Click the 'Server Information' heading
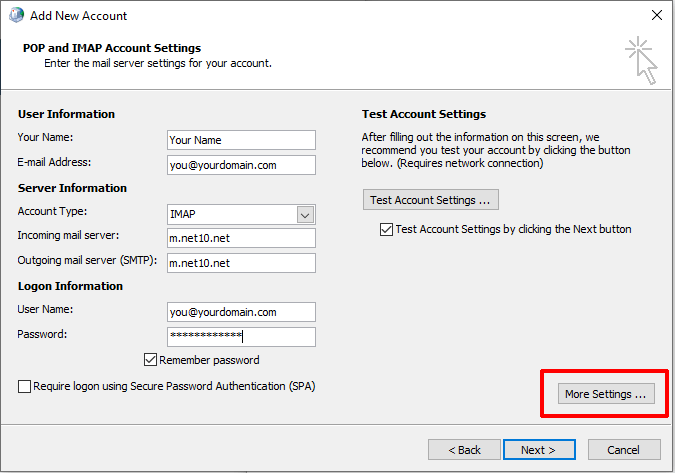675x473 pixels. (72, 188)
